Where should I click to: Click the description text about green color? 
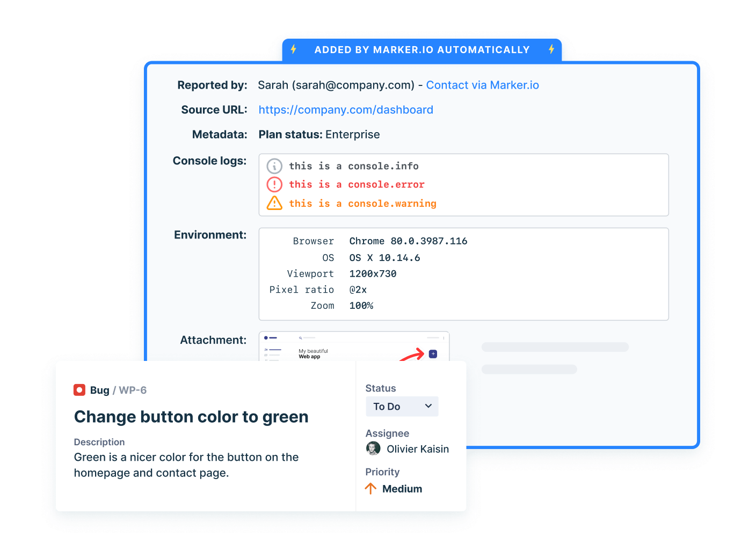186,465
